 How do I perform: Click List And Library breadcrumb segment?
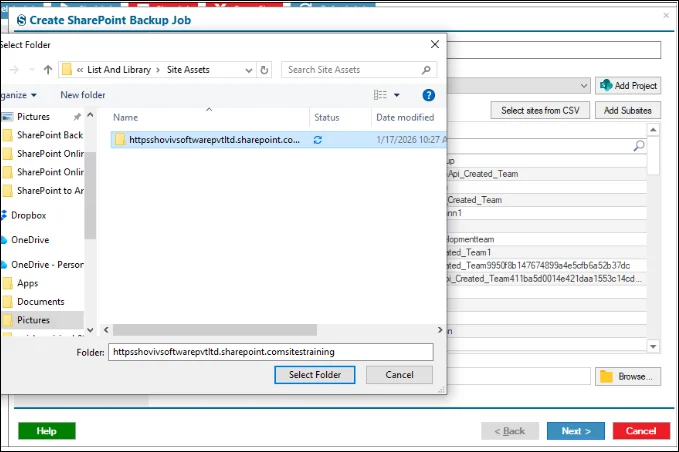click(x=119, y=70)
